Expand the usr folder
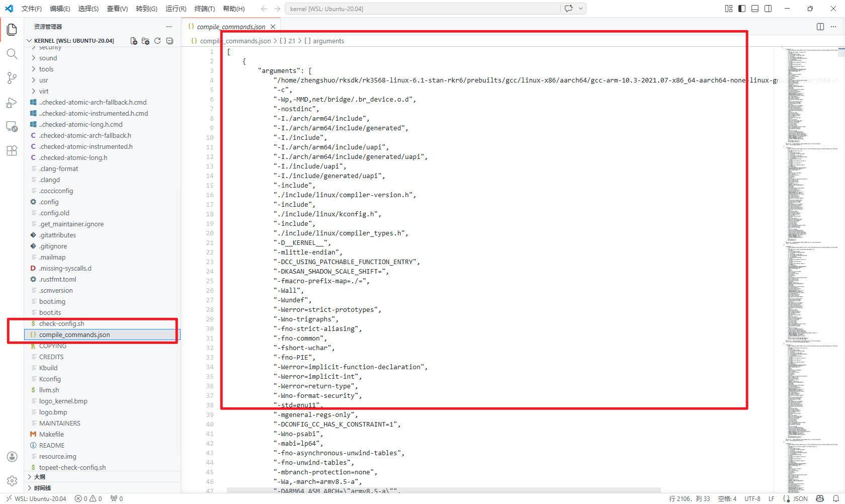 [x=103, y=80]
